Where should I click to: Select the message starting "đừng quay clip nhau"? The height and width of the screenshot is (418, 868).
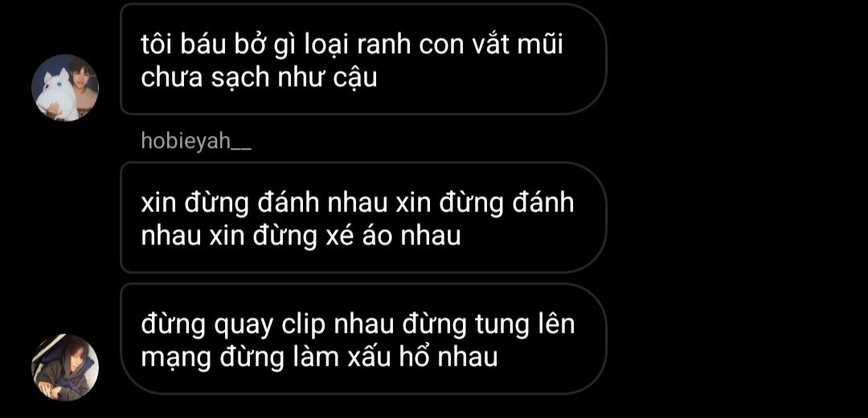pyautogui.click(x=363, y=339)
